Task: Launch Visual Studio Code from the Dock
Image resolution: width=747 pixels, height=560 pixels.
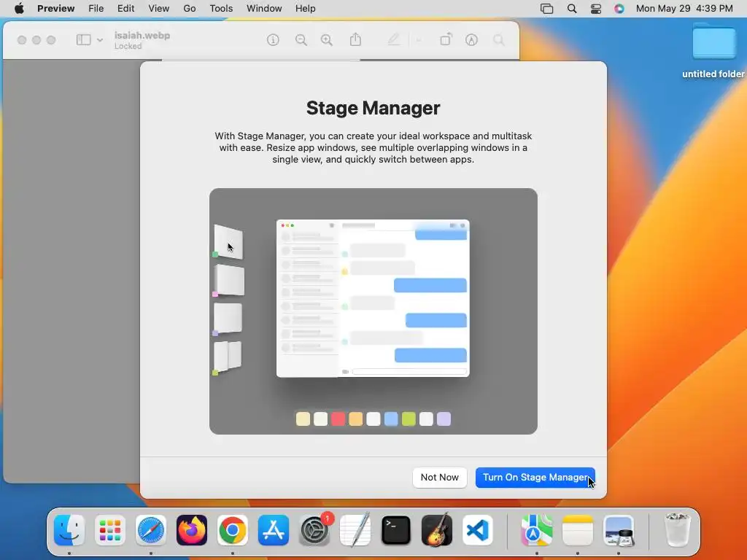Action: (477, 530)
